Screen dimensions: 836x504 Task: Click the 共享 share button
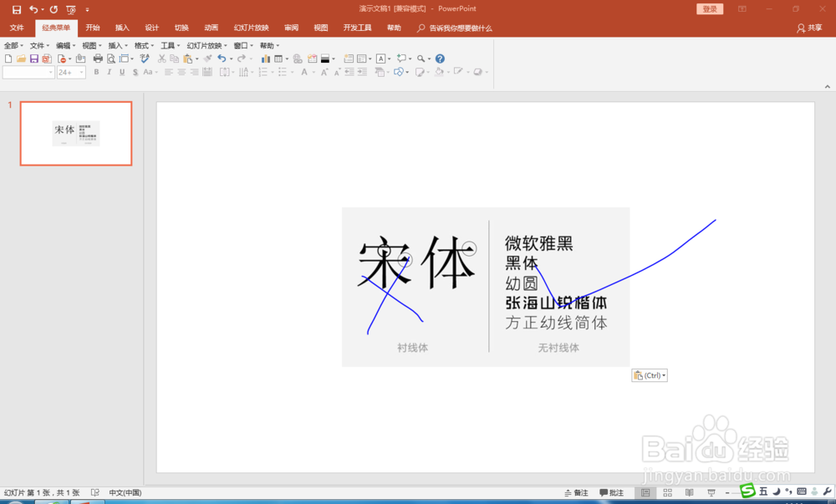809,28
